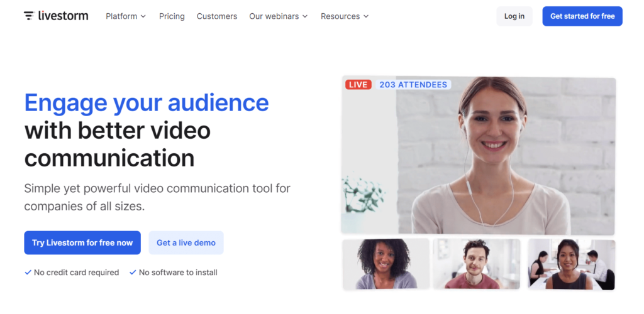Open the Customers page
This screenshot has height=314, width=644.
[217, 16]
